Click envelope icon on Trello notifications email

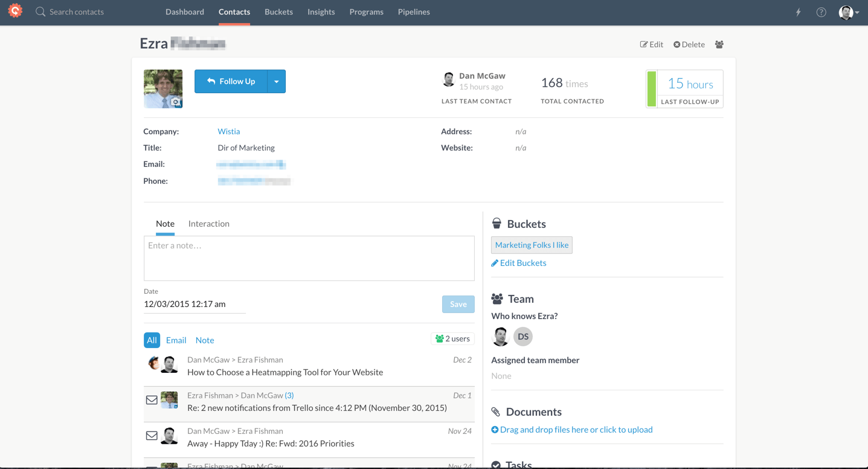point(152,400)
